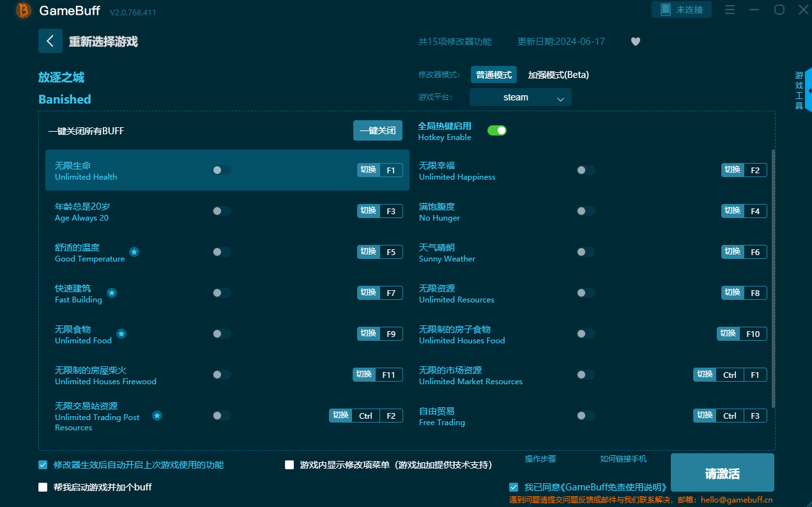Open the steam platform dropdown
The width and height of the screenshot is (812, 507).
point(521,97)
